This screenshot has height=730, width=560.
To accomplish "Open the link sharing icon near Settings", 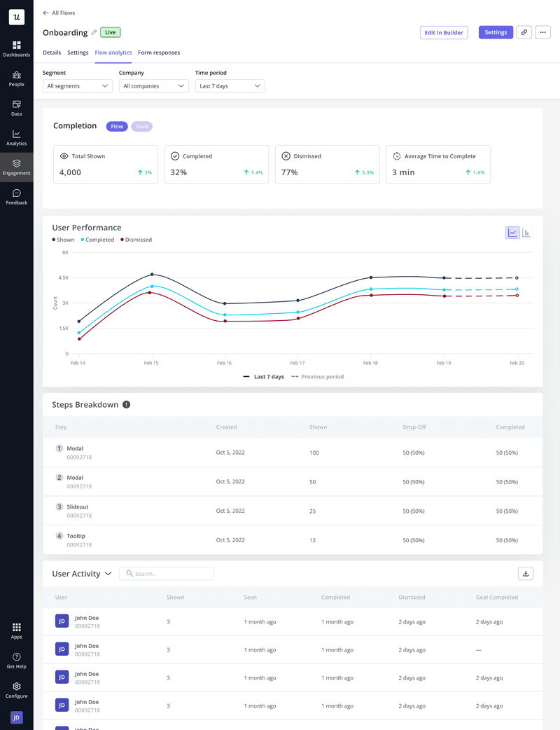I will (524, 32).
